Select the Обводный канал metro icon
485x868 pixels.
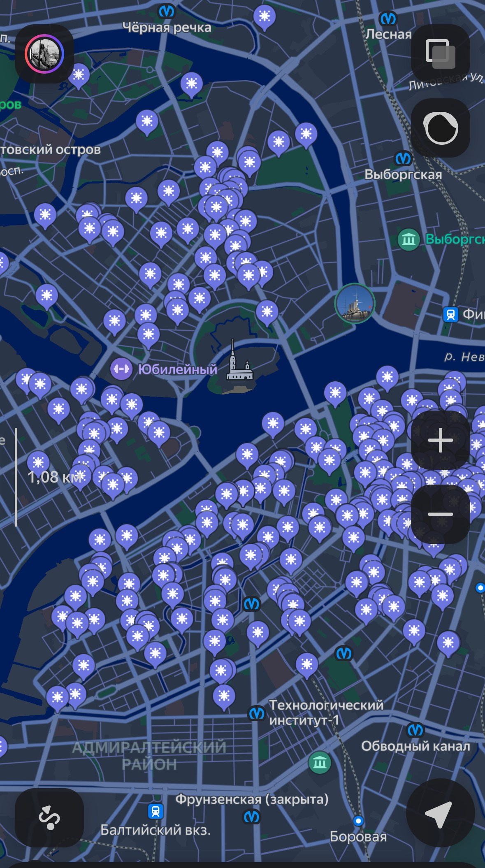pyautogui.click(x=415, y=730)
